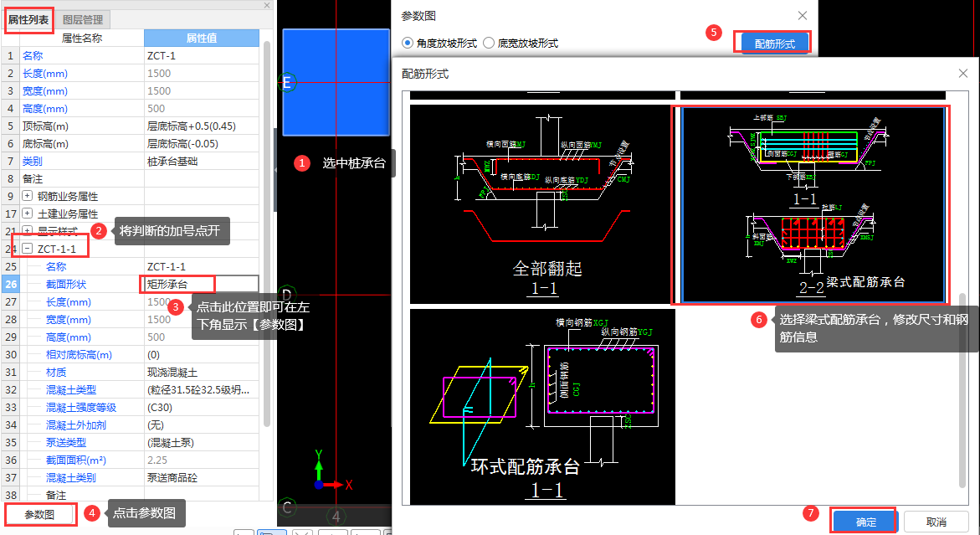Click the 截面形状 value cell 矩形承台

pyautogui.click(x=177, y=285)
